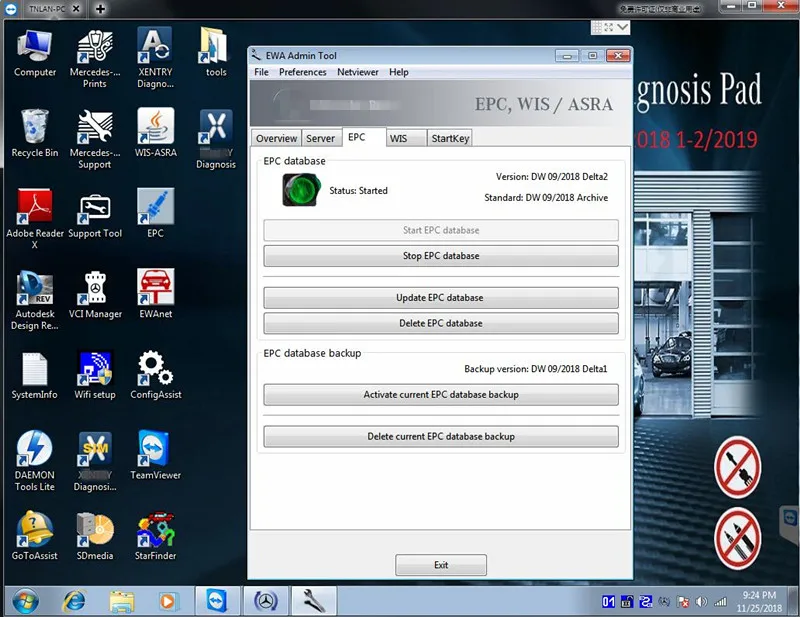Image resolution: width=800 pixels, height=617 pixels.
Task: Click Update EPC database button
Action: pos(441,298)
